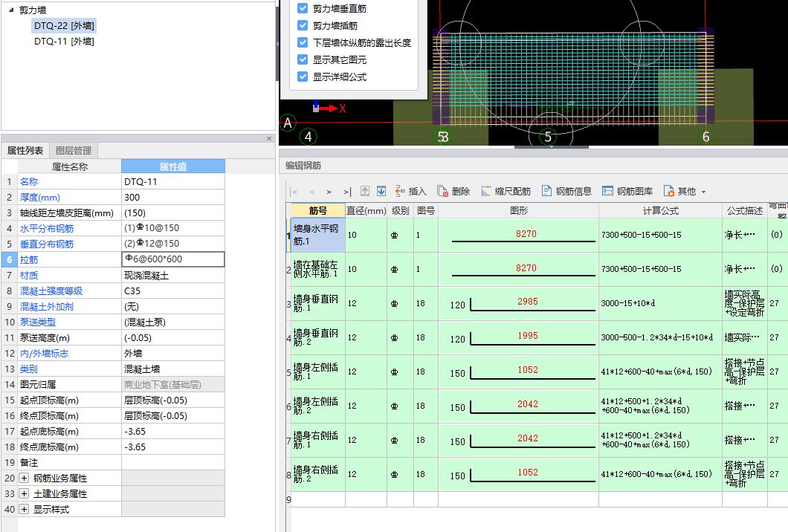Click 厚度(mm) property link
Image resolution: width=788 pixels, height=532 pixels.
click(x=39, y=198)
